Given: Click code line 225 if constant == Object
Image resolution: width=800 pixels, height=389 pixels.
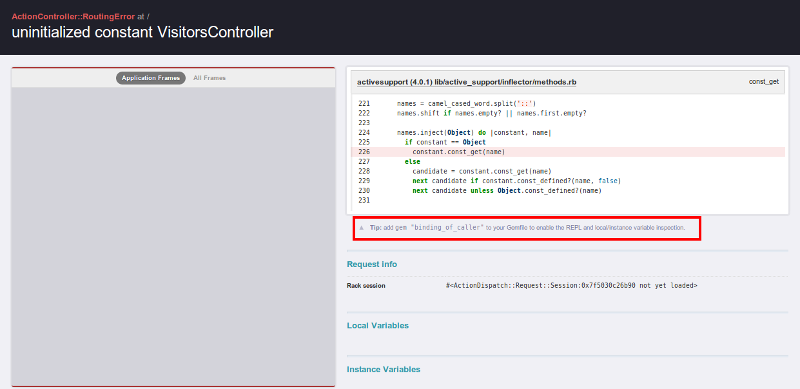Looking at the screenshot, I should point(445,142).
